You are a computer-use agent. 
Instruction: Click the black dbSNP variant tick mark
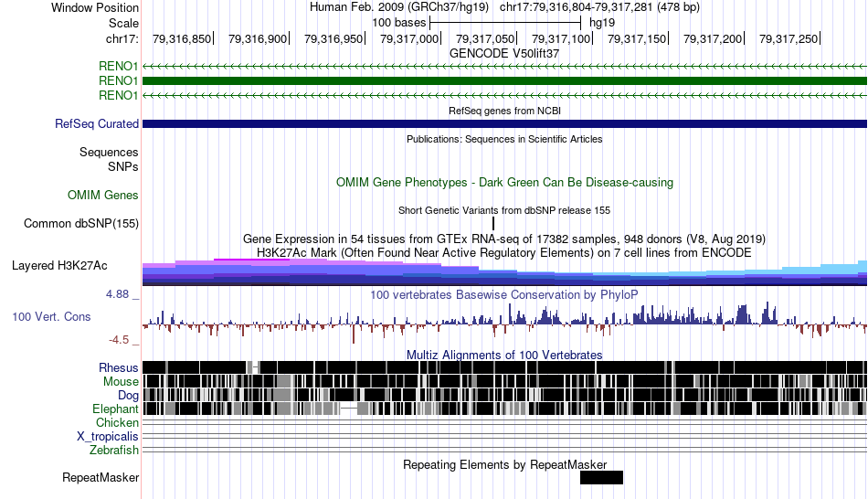click(493, 223)
